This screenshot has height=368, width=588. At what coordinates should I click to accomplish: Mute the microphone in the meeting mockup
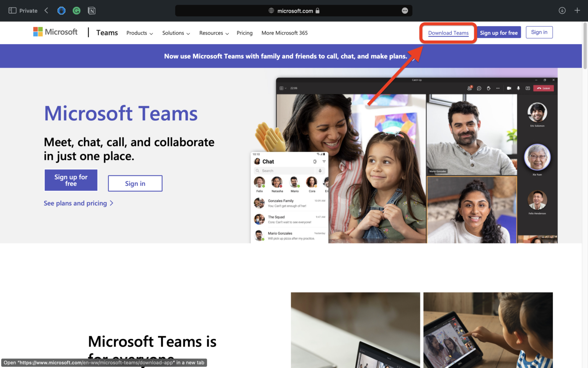(x=518, y=88)
